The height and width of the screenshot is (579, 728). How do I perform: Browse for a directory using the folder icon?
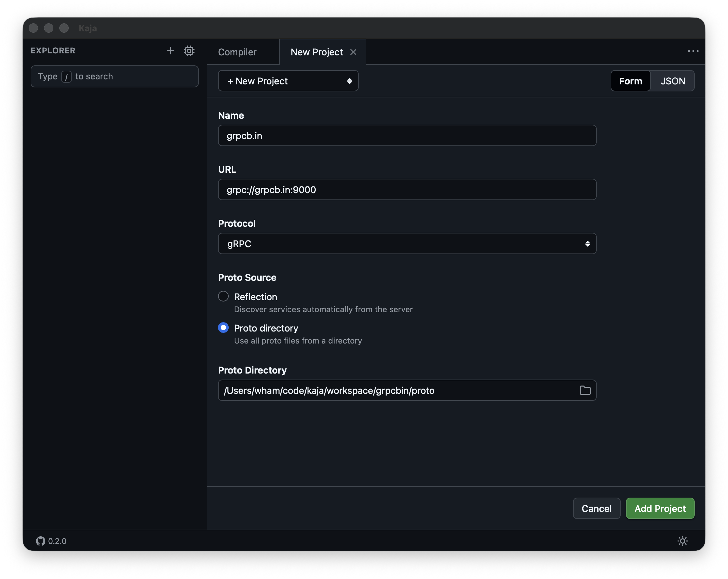(x=585, y=390)
